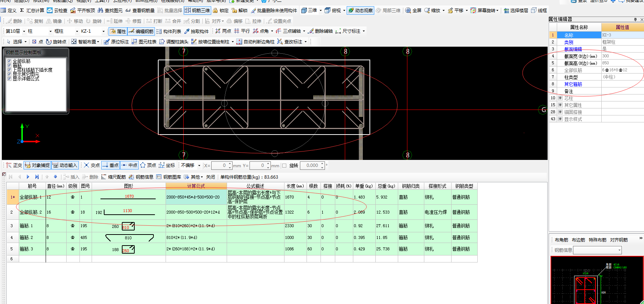
Task: Toggle 正交 orthogonal mode
Action: pos(14,165)
